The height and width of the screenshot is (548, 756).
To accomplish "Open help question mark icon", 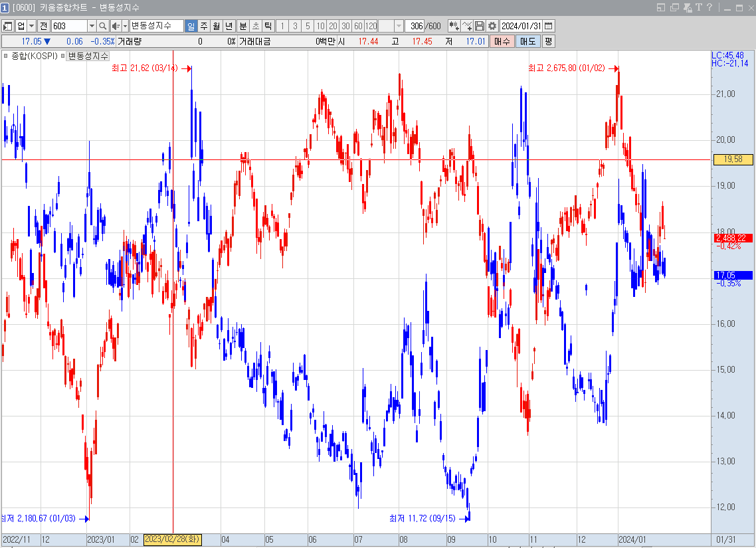I will coord(709,7).
